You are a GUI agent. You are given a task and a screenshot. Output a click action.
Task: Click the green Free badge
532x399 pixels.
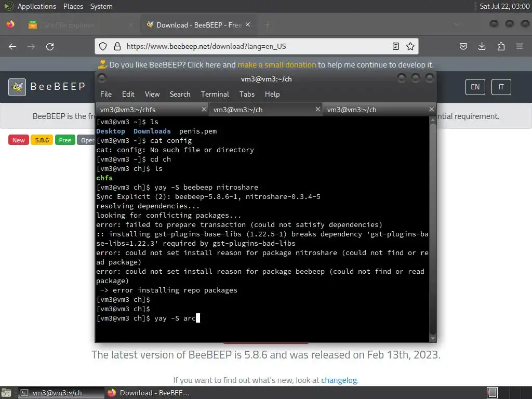[65, 140]
